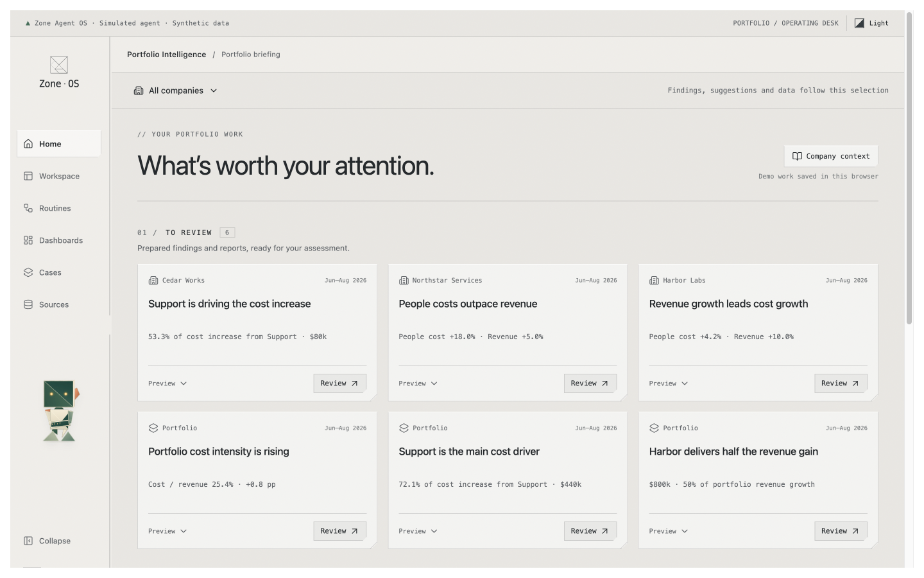Click the Portfolio icon on Harbor delivers card
Viewport: 924px width, 578px height.
click(x=654, y=428)
